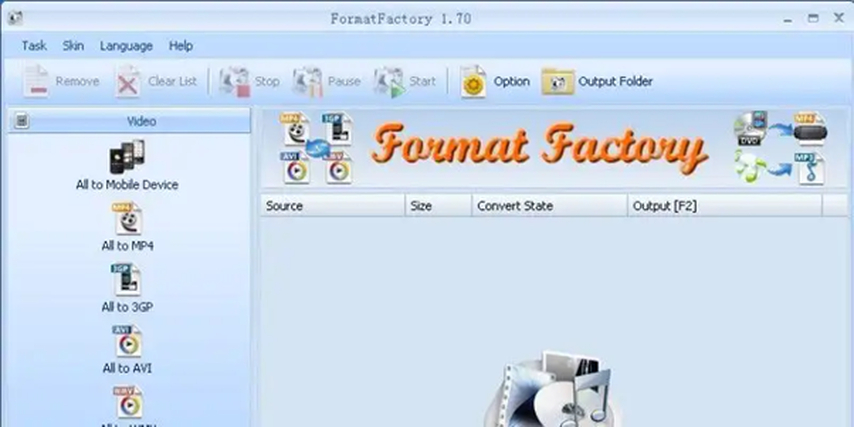The height and width of the screenshot is (427, 854).
Task: Click the Stop toolbar icon
Action: coord(235,82)
